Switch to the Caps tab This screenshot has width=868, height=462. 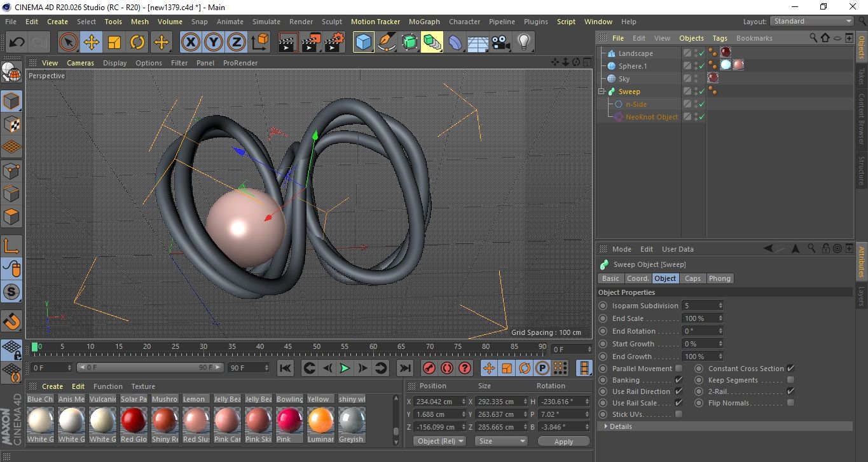coord(692,278)
